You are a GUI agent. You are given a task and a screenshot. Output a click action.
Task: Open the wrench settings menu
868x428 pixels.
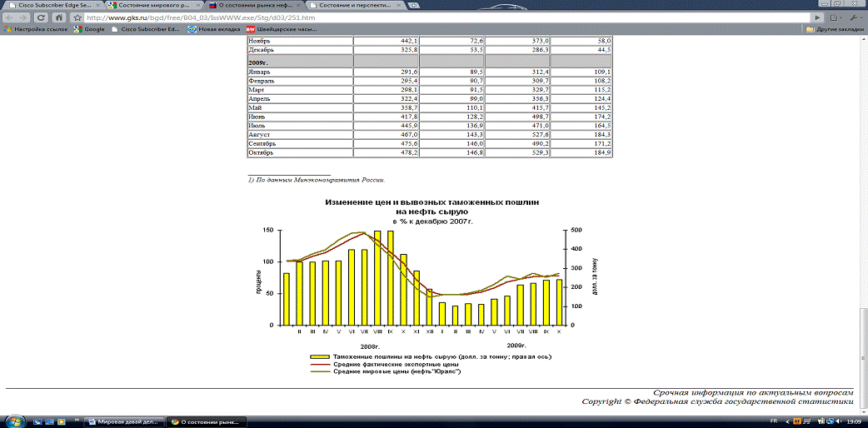tap(857, 17)
